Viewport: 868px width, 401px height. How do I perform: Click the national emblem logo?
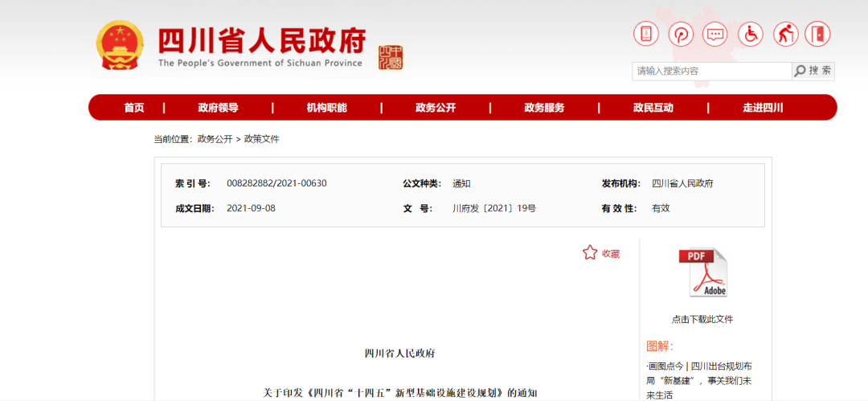120,45
